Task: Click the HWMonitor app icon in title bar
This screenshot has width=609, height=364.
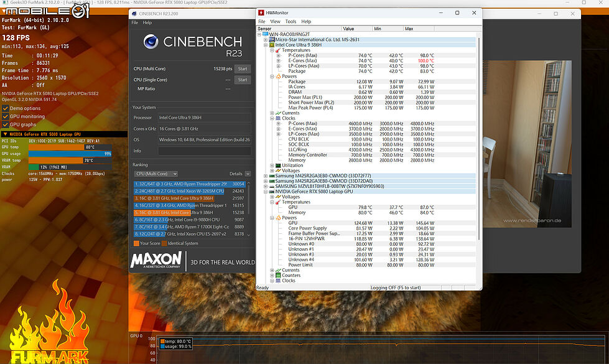Action: [261, 13]
